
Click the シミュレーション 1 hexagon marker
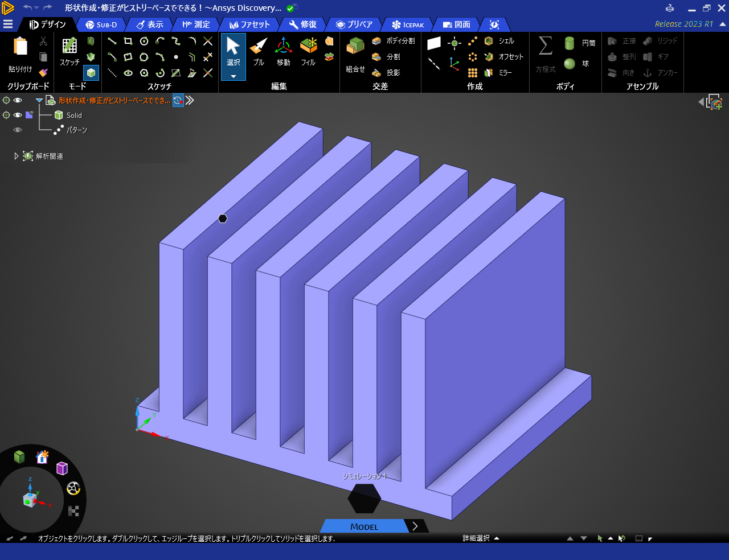[x=364, y=498]
